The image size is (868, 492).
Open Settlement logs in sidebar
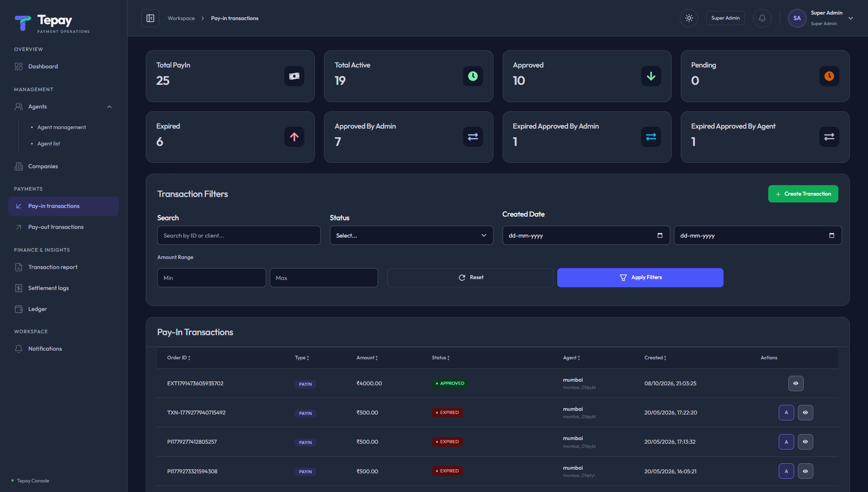[63, 288]
